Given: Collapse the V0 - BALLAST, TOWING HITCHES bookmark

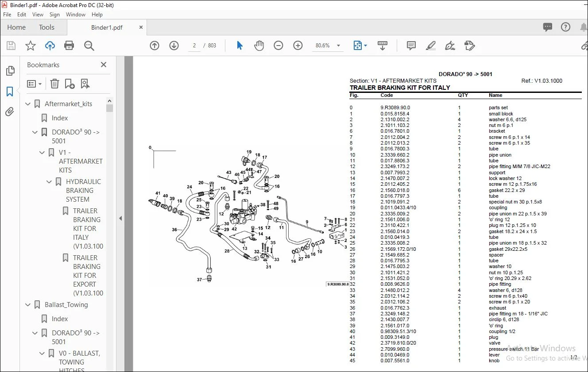Looking at the screenshot, I should click(43, 353).
